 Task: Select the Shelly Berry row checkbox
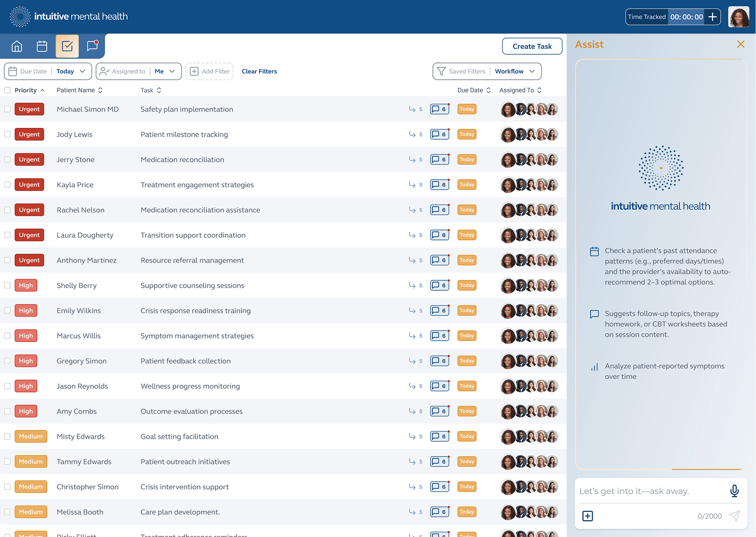click(7, 286)
